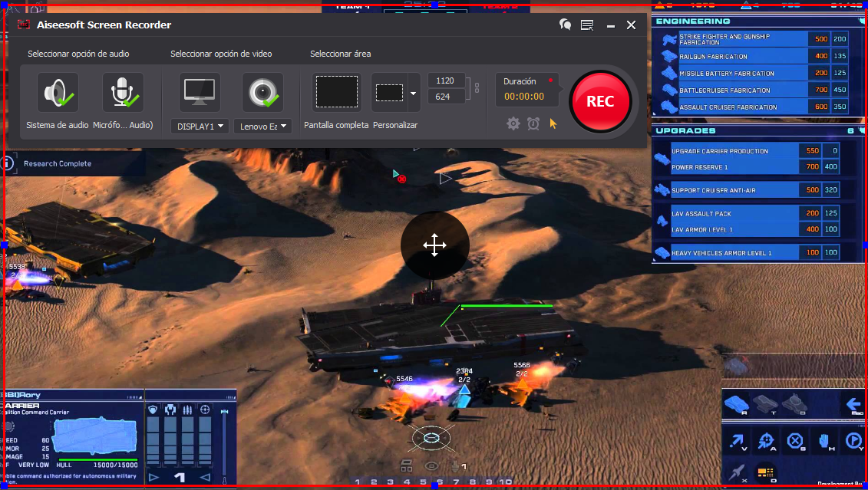
Task: Select Upgrade Carrier Production
Action: point(754,151)
